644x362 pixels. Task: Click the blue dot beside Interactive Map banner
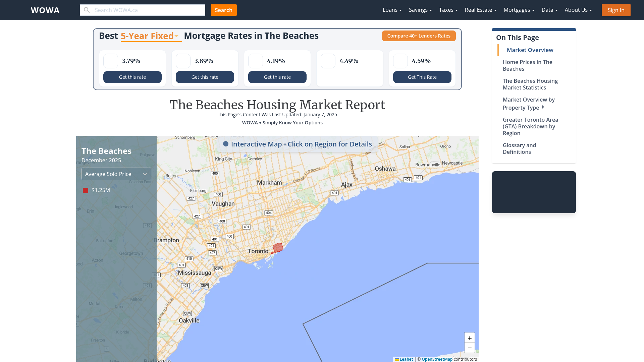226,144
